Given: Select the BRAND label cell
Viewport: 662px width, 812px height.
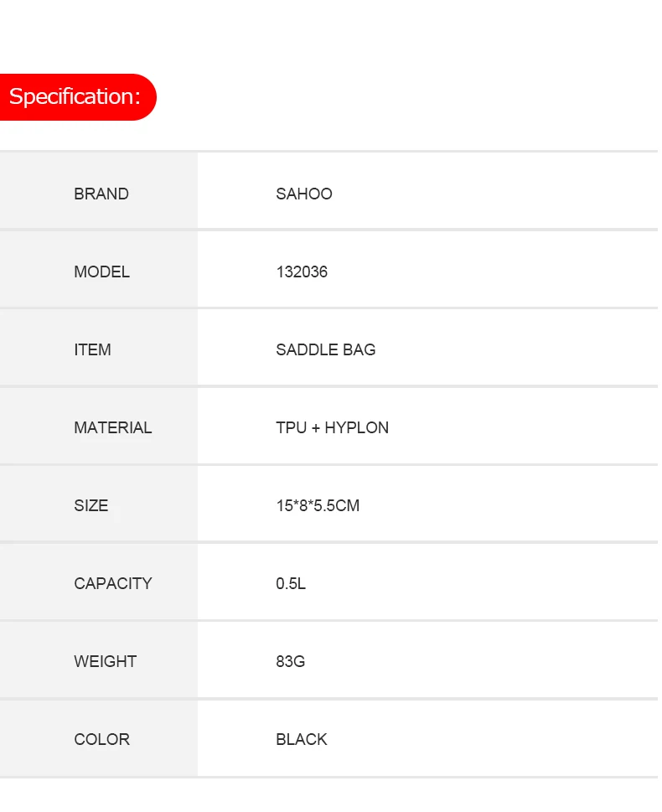Looking at the screenshot, I should click(x=98, y=190).
